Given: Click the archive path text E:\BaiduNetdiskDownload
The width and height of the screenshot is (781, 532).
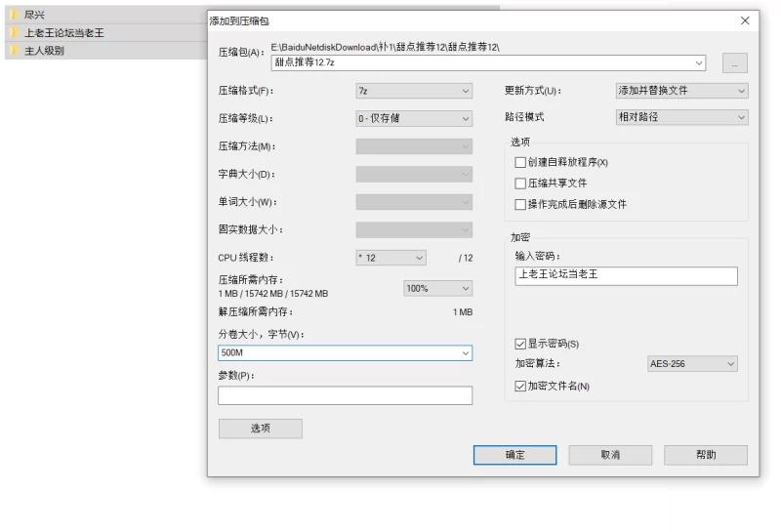Looking at the screenshot, I should 385,47.
